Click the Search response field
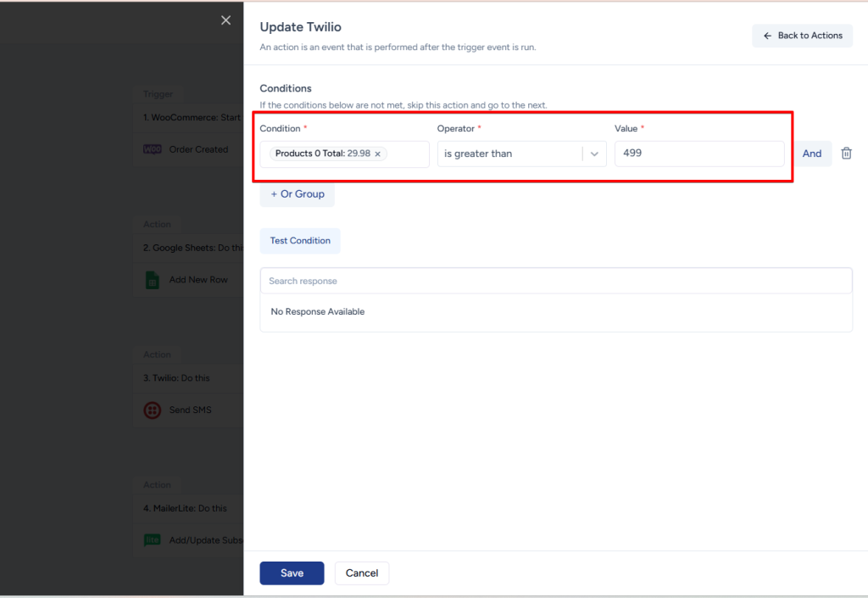868x598 pixels. point(555,281)
